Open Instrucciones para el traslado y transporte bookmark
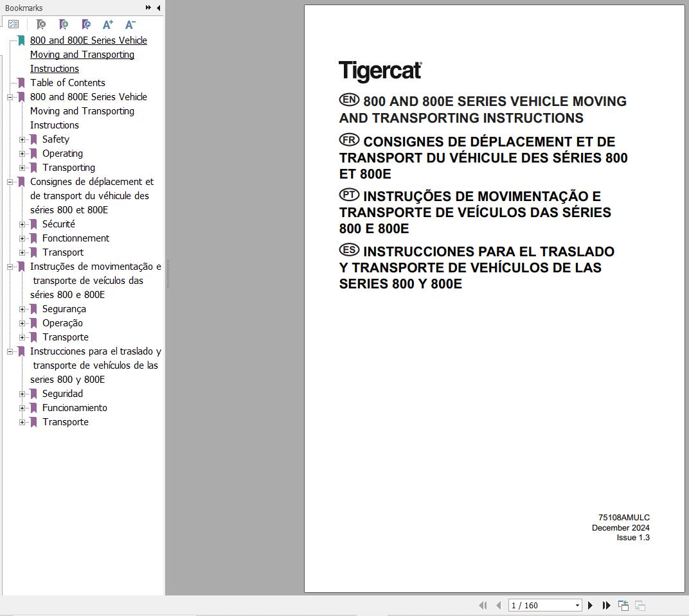Viewport: 689px width, 616px height. [x=95, y=365]
